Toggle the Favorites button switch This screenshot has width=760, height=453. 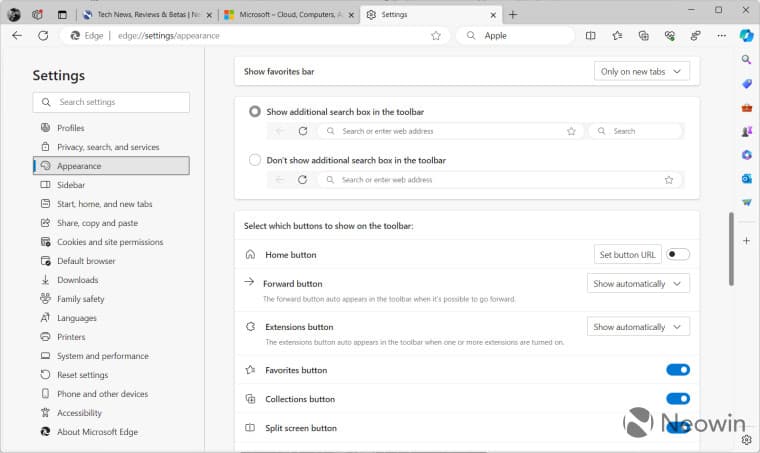678,370
